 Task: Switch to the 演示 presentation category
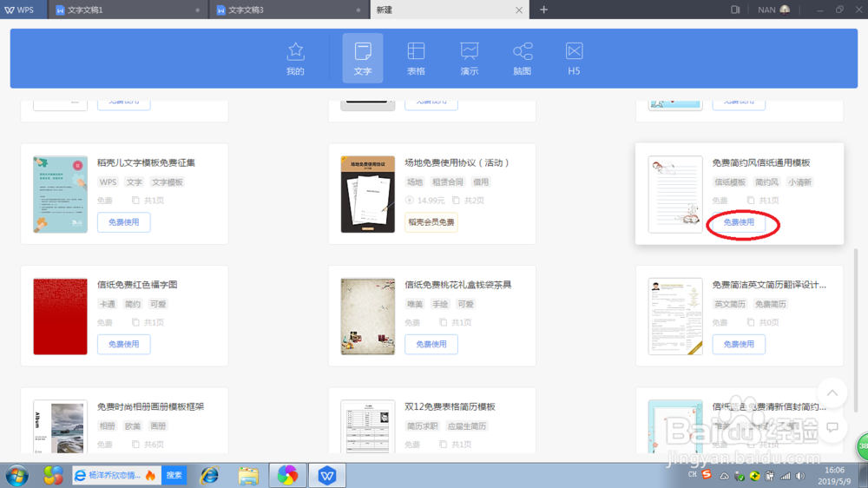(469, 59)
